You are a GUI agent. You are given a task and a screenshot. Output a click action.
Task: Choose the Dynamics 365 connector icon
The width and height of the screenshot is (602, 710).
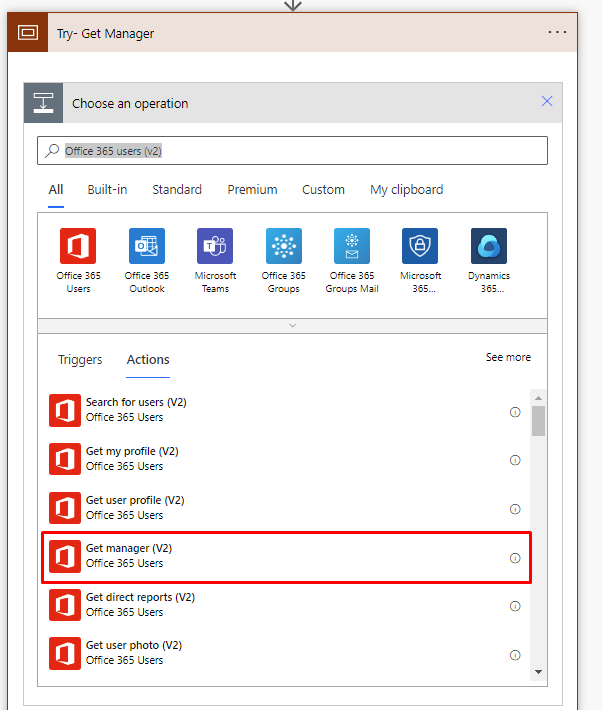[488, 246]
